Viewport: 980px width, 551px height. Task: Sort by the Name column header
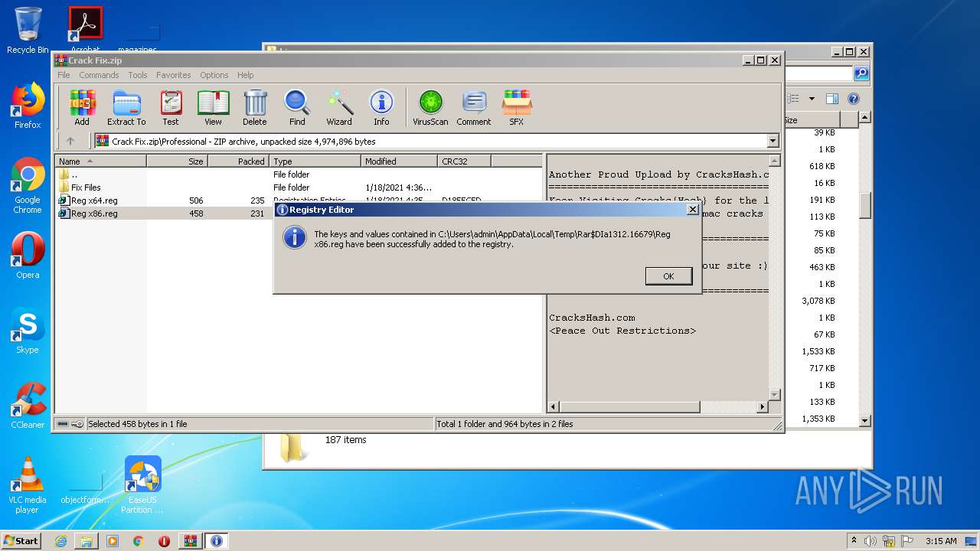coord(100,161)
